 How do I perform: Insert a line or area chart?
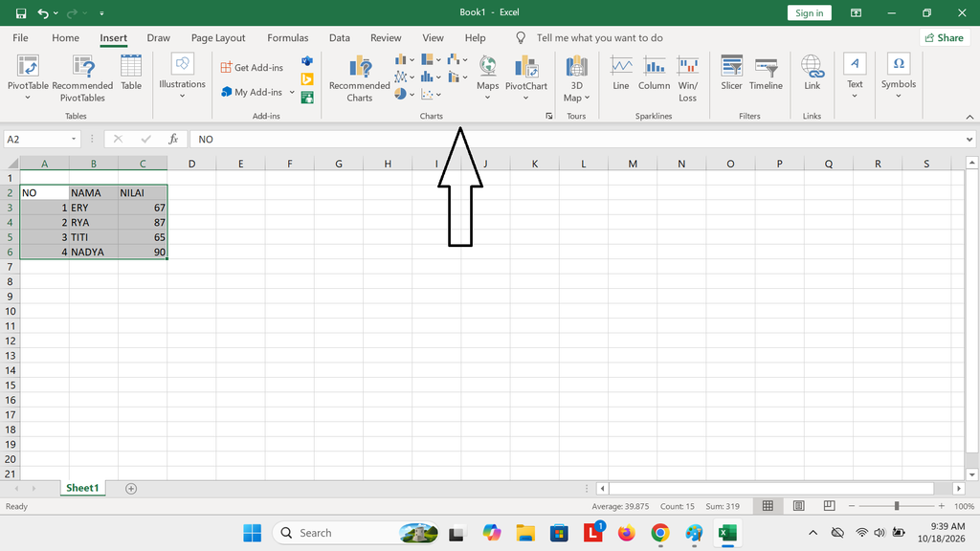click(x=405, y=77)
